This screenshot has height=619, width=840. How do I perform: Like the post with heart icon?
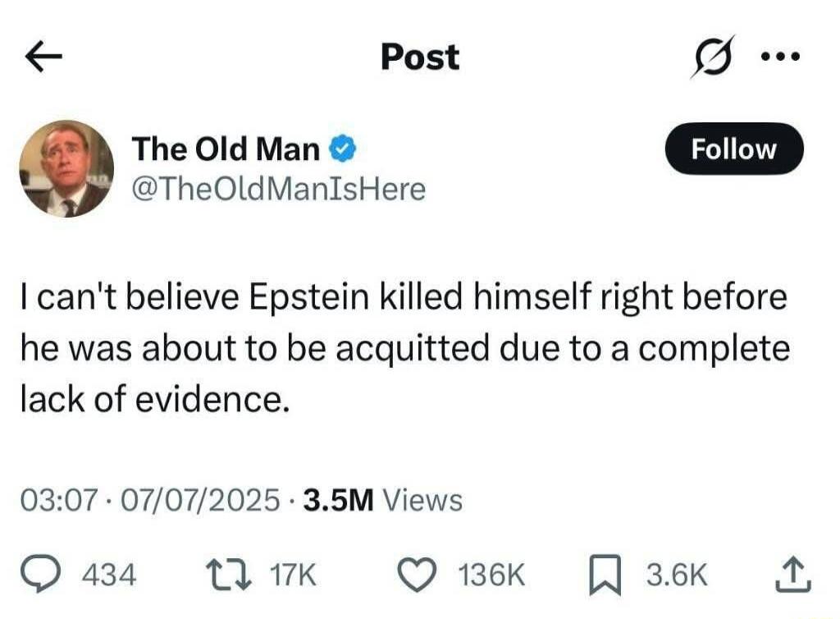(418, 575)
